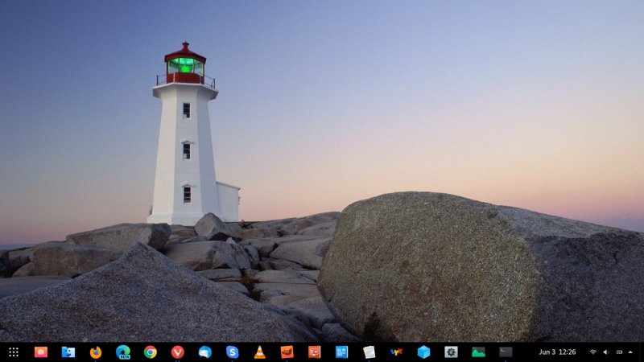The image size is (644, 362).
Task: Click the volume speaker icon
Action: tap(606, 352)
